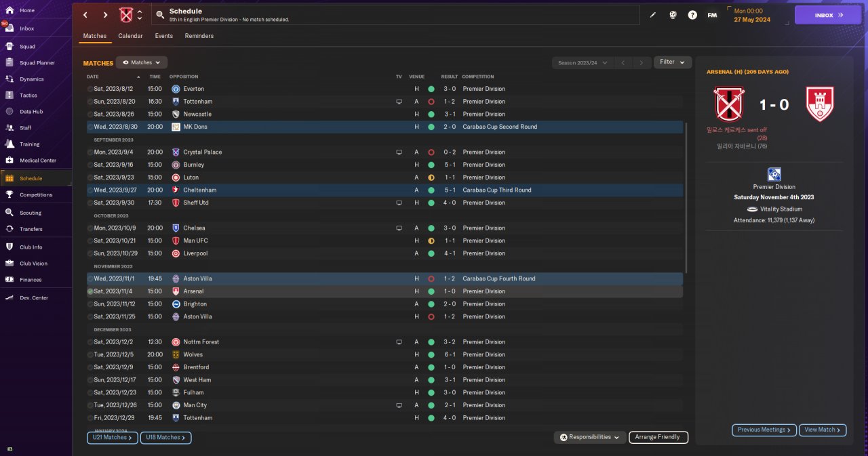Select Schedule in the sidebar
Viewport: 868px width, 456px height.
[x=36, y=178]
